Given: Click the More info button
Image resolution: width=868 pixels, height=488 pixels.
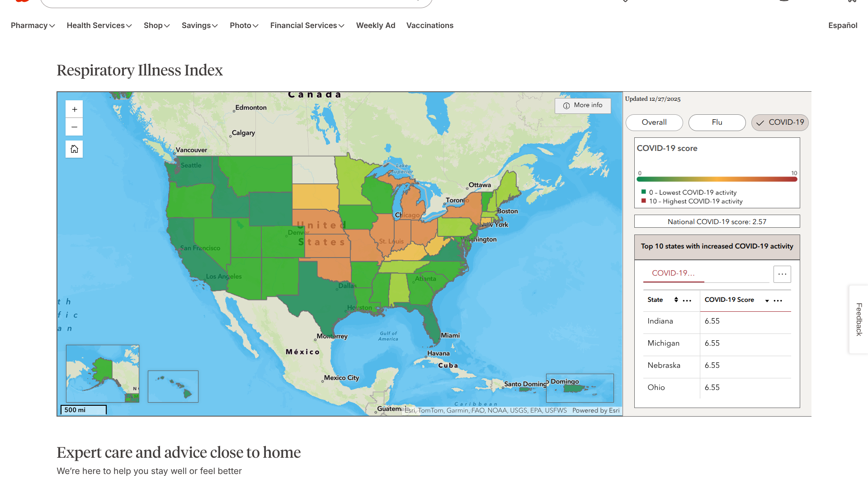Looking at the screenshot, I should click(x=583, y=105).
